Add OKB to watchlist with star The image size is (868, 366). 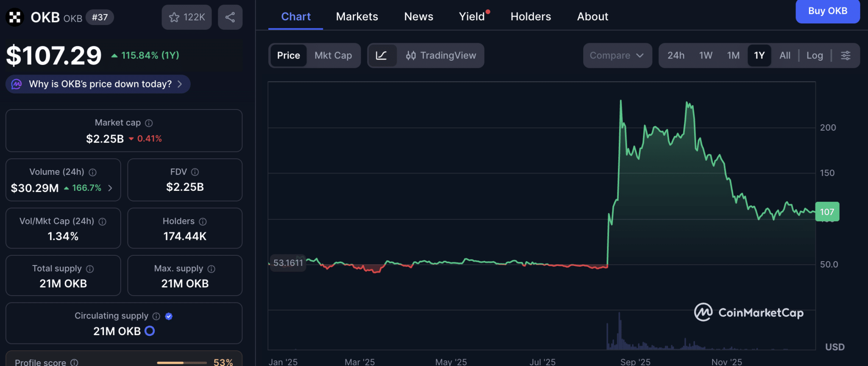click(186, 17)
